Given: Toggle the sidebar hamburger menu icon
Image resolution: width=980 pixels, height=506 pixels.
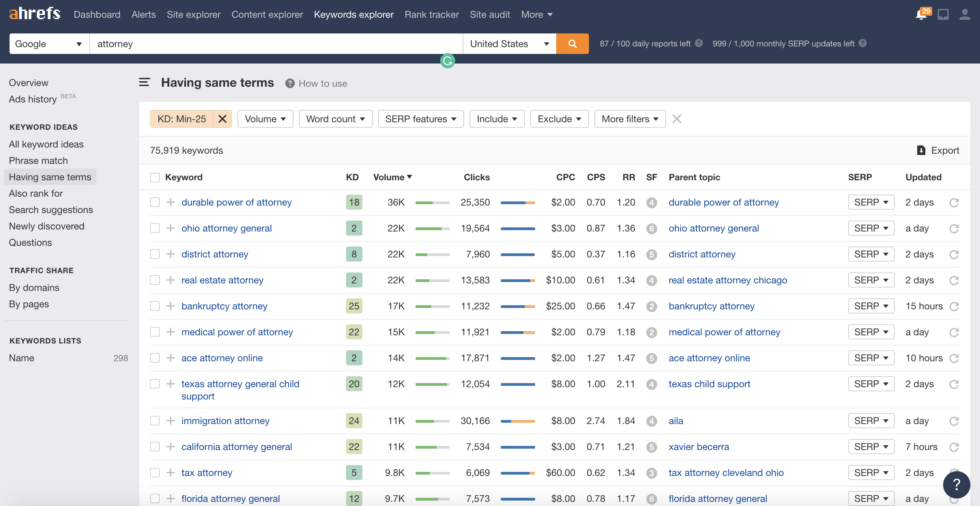Looking at the screenshot, I should pyautogui.click(x=144, y=82).
